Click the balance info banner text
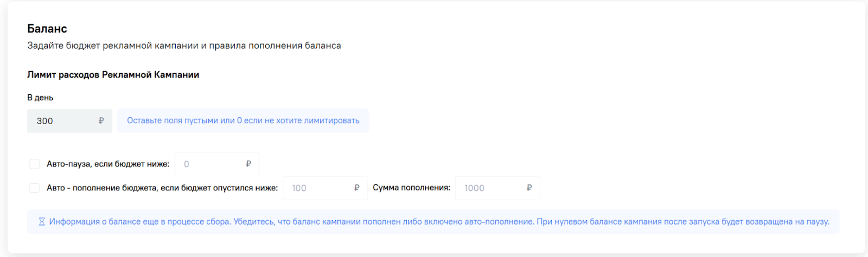The height and width of the screenshot is (257, 868). [x=438, y=222]
